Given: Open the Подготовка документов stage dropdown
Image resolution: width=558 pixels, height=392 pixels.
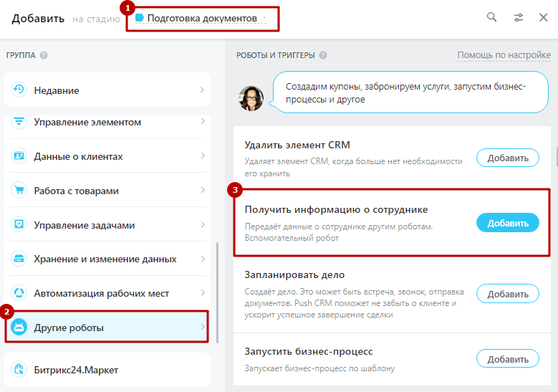Looking at the screenshot, I should pos(201,18).
